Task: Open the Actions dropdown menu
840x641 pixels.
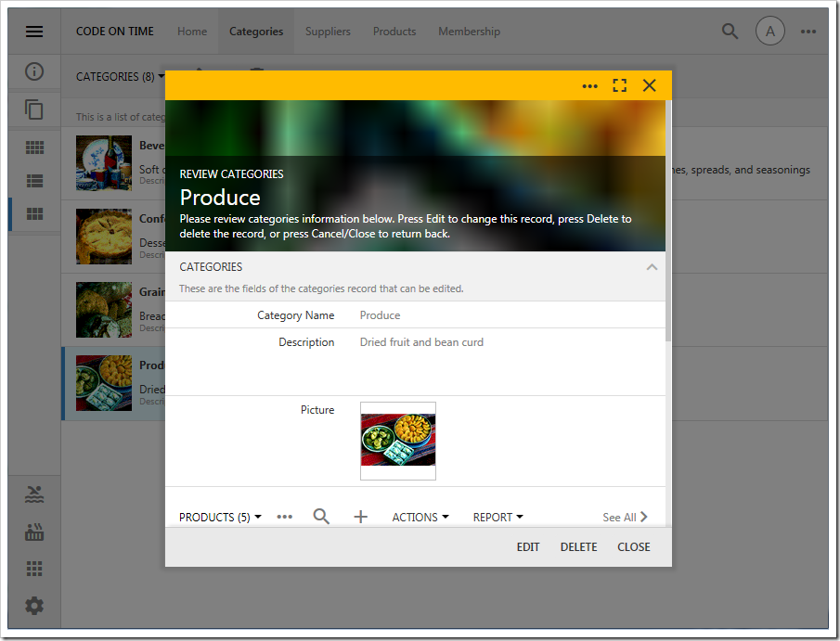Action: point(420,518)
